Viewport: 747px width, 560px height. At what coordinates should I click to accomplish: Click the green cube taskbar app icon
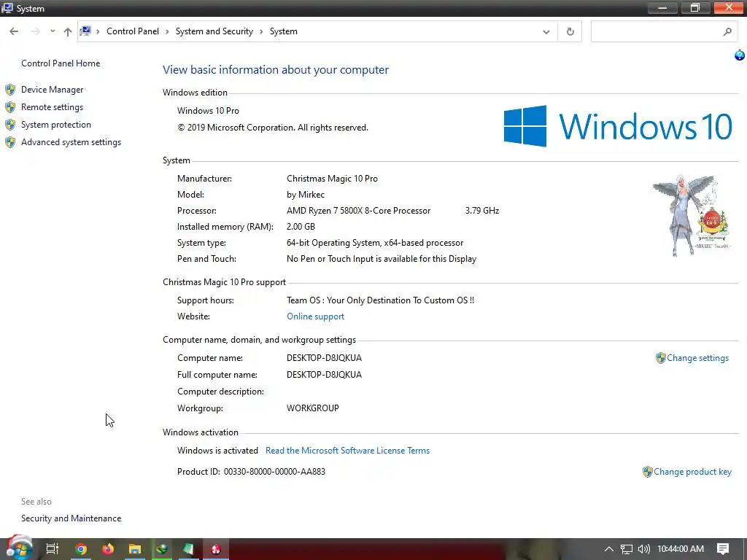[162, 549]
